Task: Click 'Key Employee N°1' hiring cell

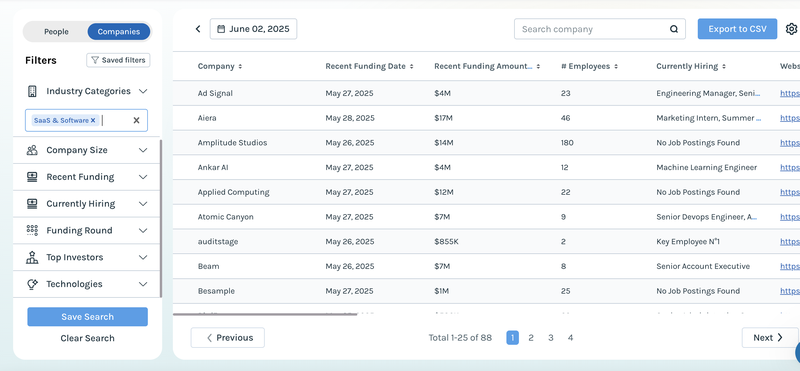Action: [x=688, y=242]
